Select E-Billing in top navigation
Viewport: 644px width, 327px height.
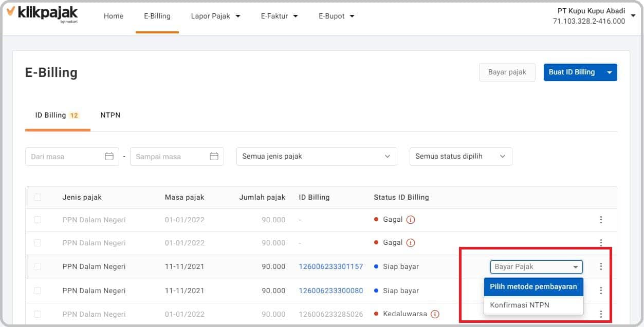coord(157,16)
